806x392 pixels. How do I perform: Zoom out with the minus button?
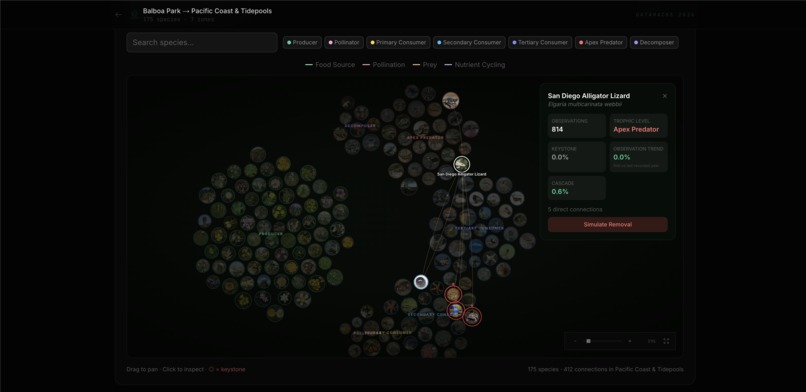point(575,341)
